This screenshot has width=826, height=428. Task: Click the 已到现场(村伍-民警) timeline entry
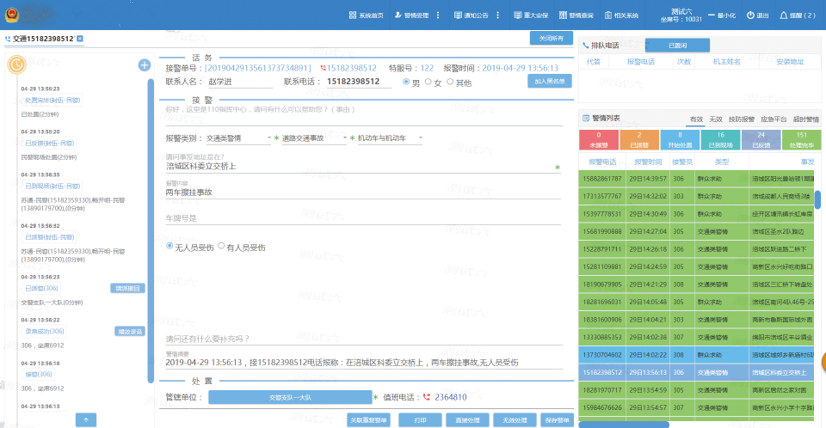pyautogui.click(x=53, y=186)
